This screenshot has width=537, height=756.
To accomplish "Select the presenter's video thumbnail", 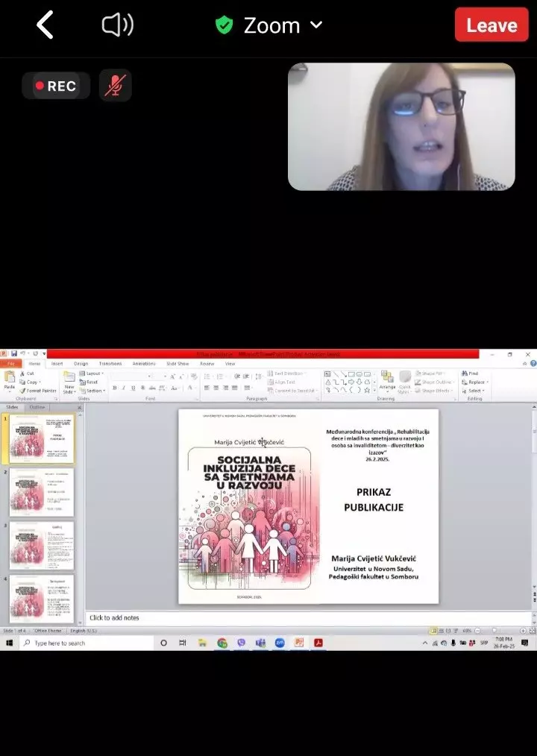I will pyautogui.click(x=401, y=127).
